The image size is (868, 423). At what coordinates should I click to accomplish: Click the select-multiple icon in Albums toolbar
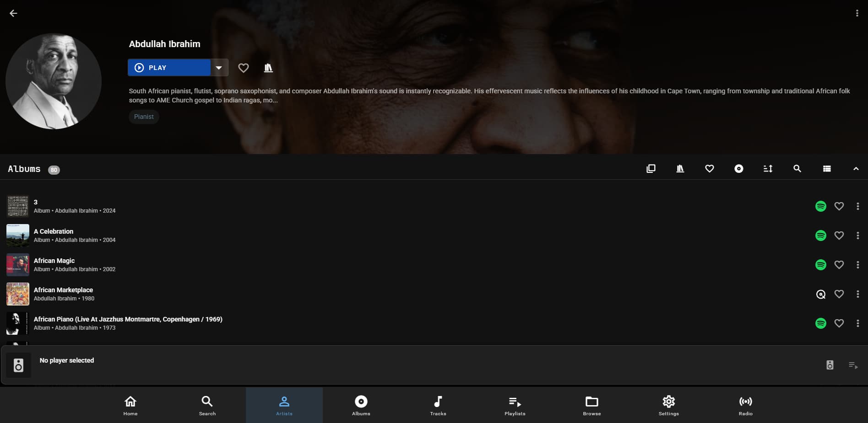651,169
